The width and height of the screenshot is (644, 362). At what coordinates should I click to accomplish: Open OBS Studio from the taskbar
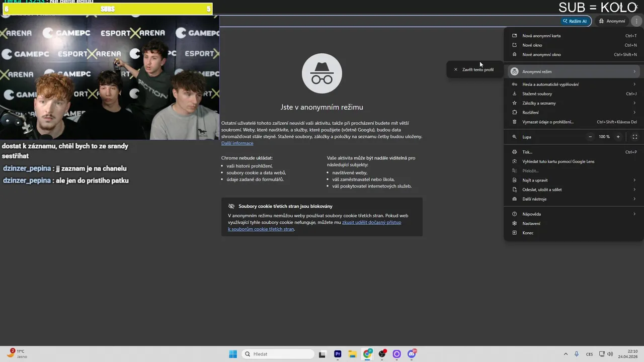(x=382, y=354)
